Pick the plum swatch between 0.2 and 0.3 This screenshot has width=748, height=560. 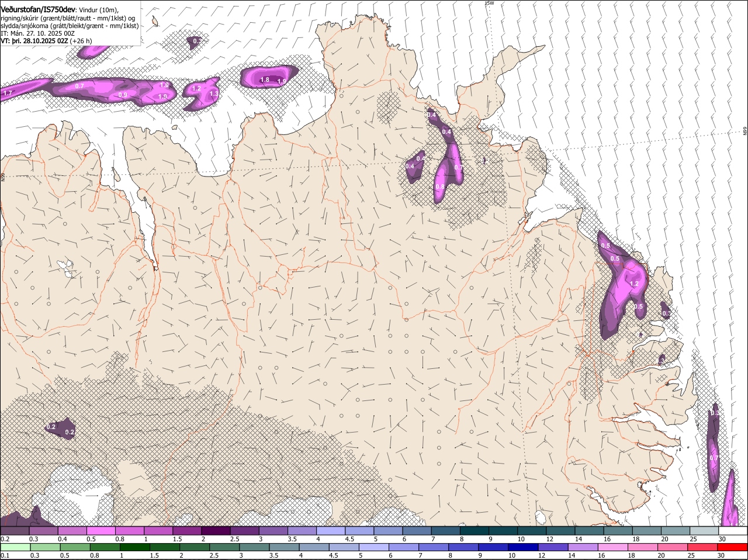click(x=15, y=531)
